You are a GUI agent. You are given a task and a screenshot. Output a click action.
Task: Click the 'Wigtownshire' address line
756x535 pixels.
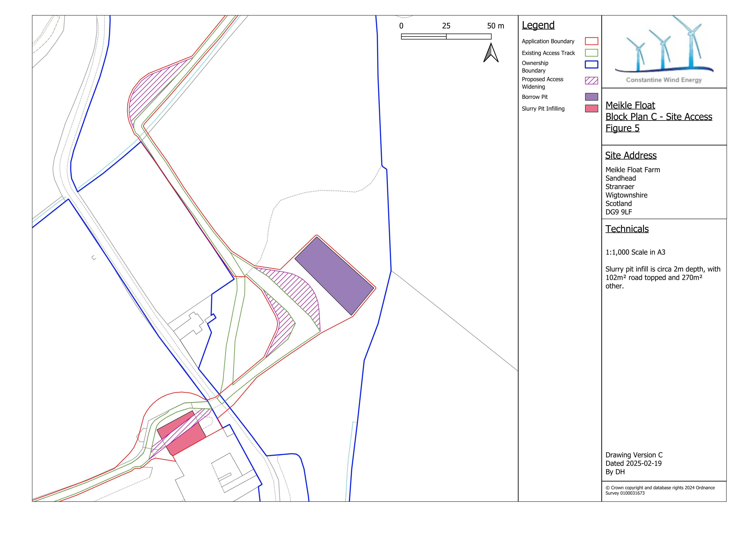626,195
